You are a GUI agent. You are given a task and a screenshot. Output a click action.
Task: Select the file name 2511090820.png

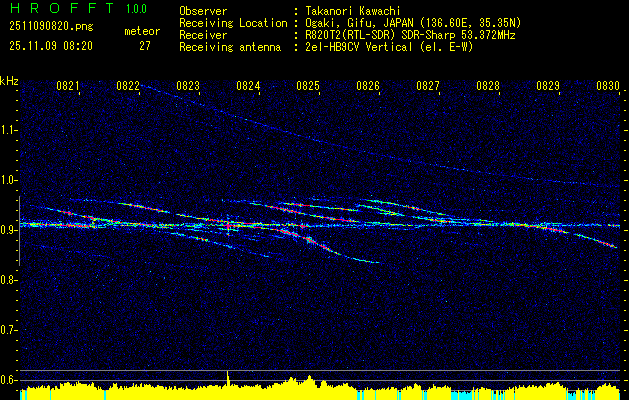point(51,27)
